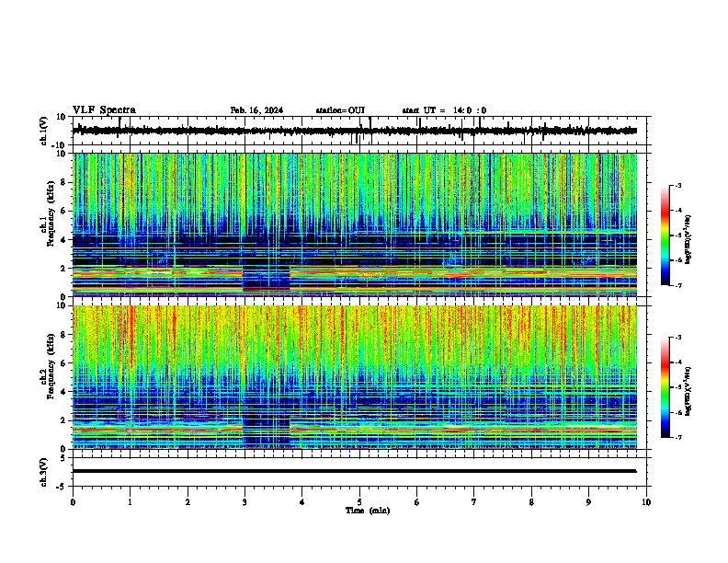Click the "start UT = 14:0 :0" text
Viewport: 728px width, 563px height.
point(444,110)
